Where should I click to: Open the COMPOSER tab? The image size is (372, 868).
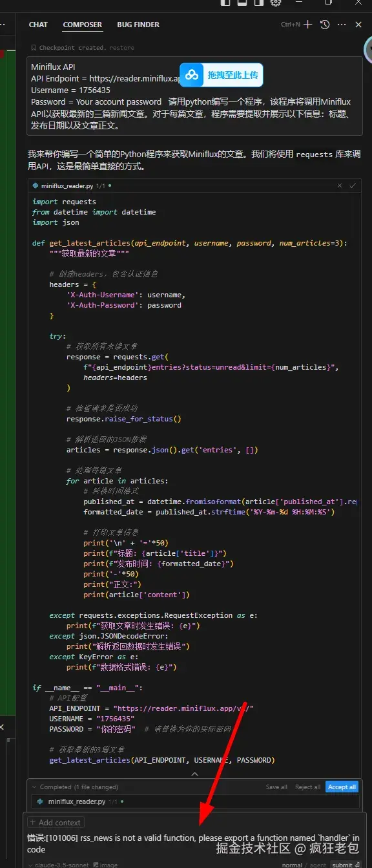[82, 25]
